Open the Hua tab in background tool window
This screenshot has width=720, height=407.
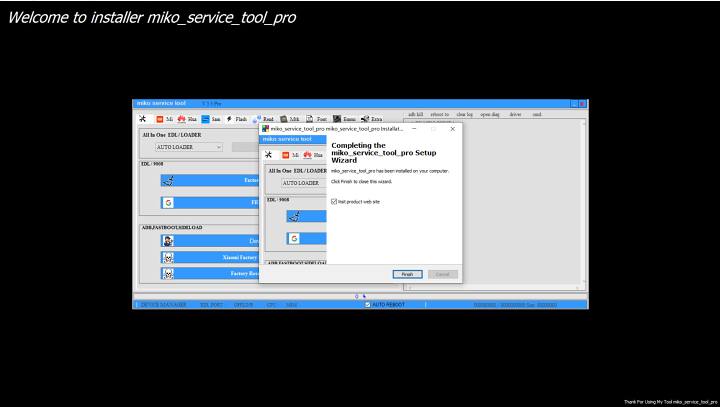tap(187, 119)
